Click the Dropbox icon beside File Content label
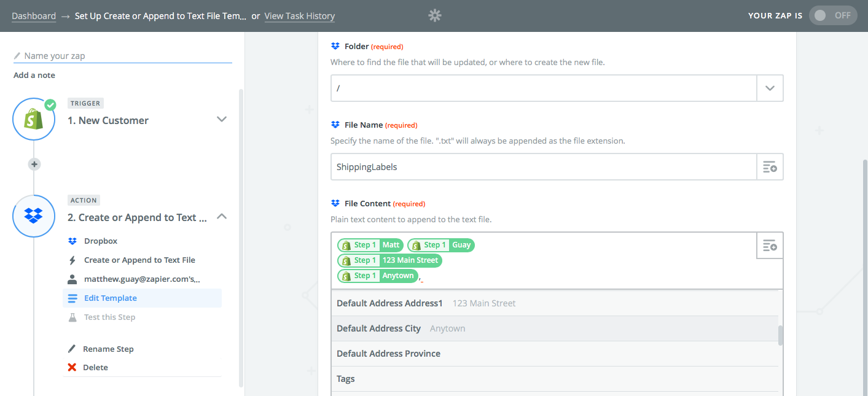868x396 pixels. (335, 203)
